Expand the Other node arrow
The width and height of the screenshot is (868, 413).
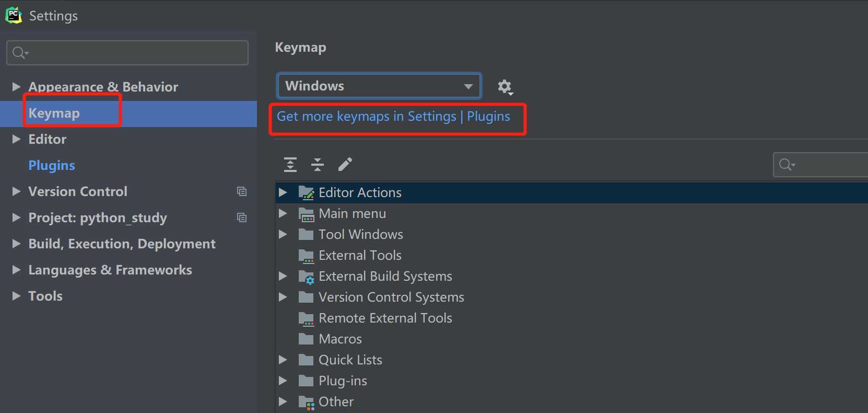coord(283,401)
